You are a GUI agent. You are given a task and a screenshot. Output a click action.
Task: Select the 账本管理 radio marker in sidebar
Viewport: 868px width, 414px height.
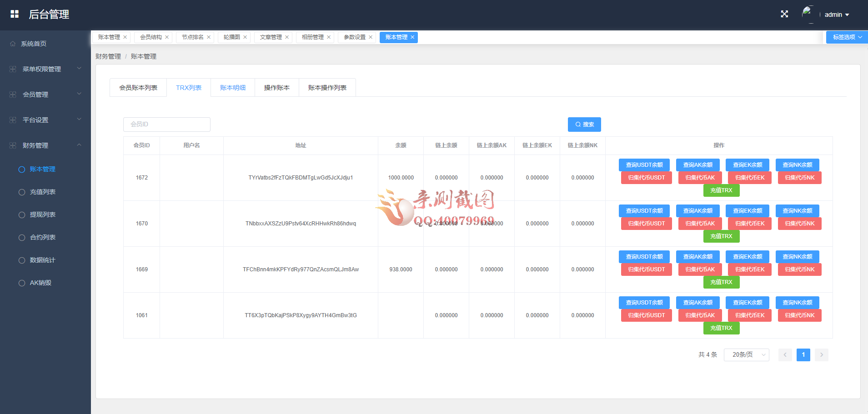click(21, 169)
